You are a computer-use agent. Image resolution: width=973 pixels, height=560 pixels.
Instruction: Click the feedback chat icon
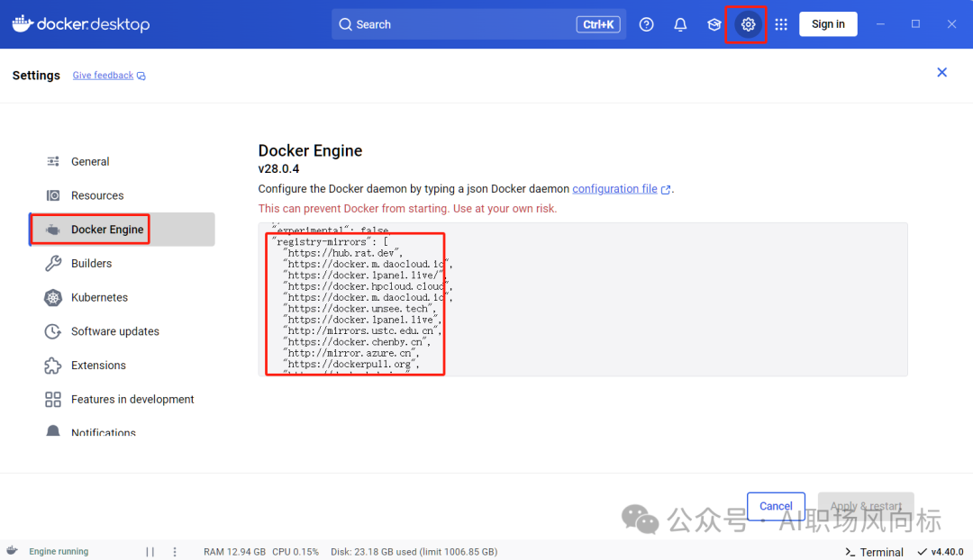(x=141, y=76)
